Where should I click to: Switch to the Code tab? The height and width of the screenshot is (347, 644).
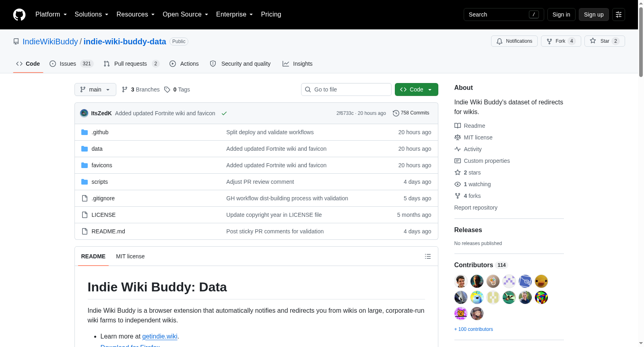tap(28, 64)
